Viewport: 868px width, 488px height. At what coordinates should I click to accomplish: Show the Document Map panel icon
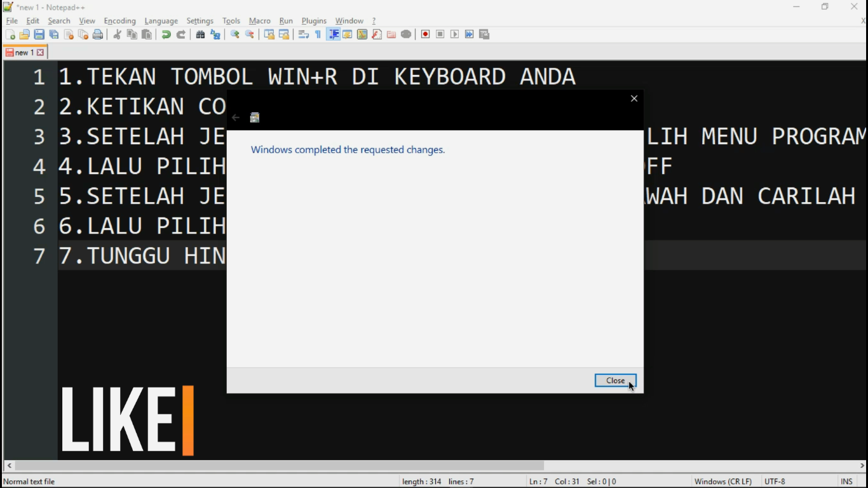362,34
